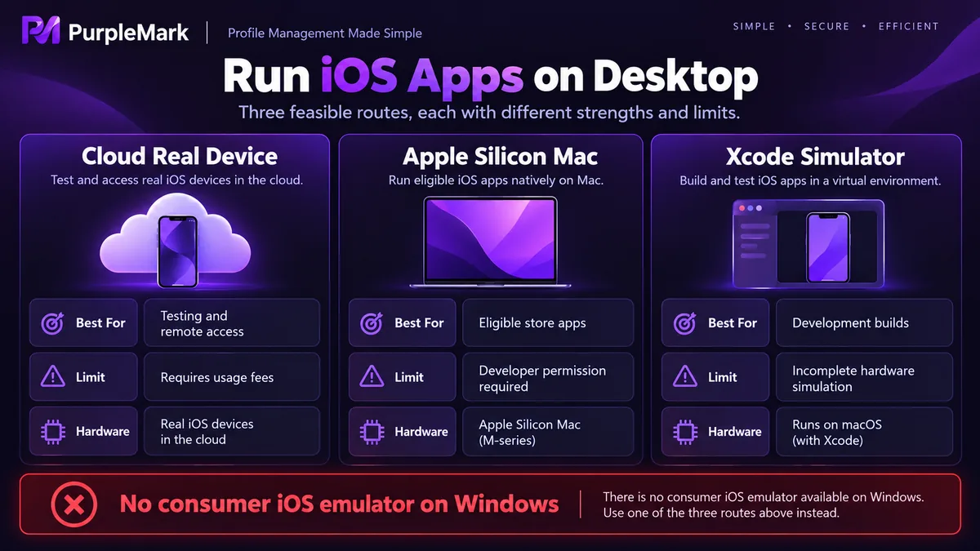Click 'Best For' label in Cloud Real Device
The image size is (980, 551).
click(x=100, y=323)
